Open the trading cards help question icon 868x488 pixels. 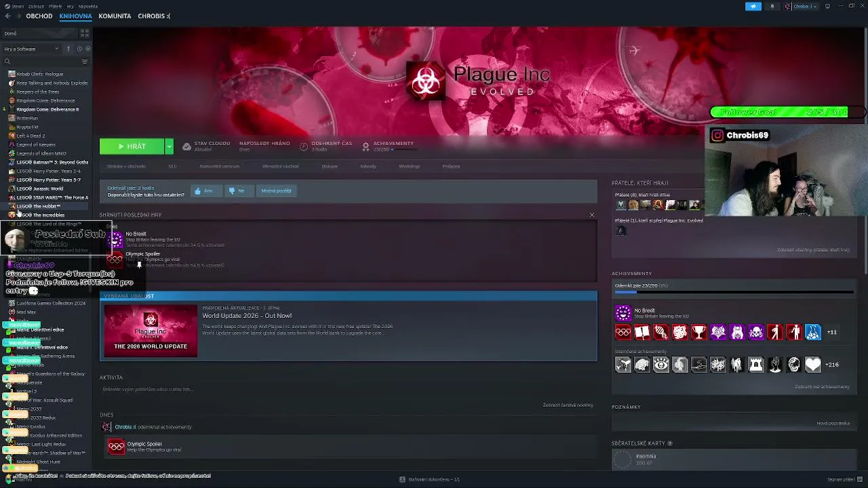670,443
